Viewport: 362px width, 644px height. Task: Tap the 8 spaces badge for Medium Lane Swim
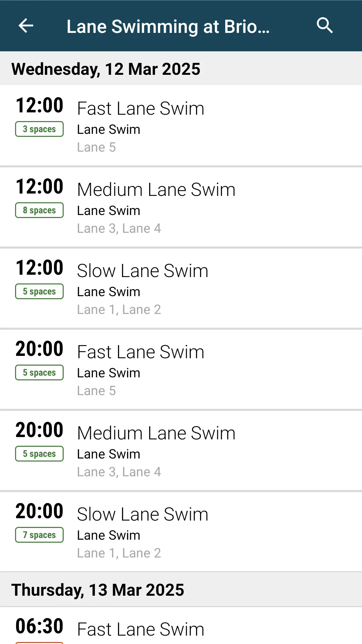(x=39, y=210)
